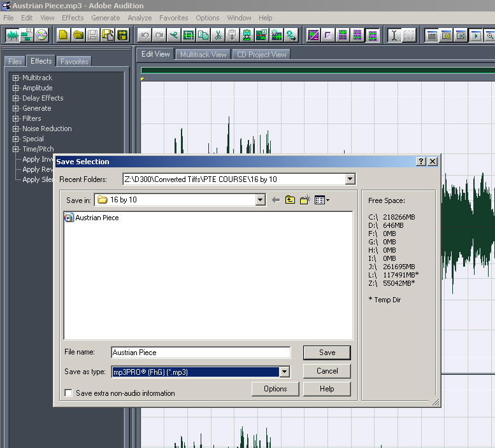This screenshot has width=495, height=448.
Task: Click the Paste clipboard icon
Action: 232,35
